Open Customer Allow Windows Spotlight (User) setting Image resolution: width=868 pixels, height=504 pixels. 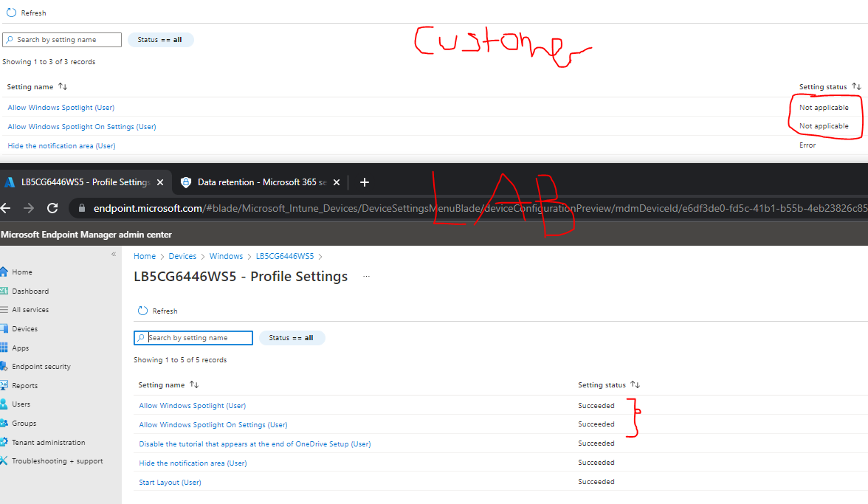point(61,107)
